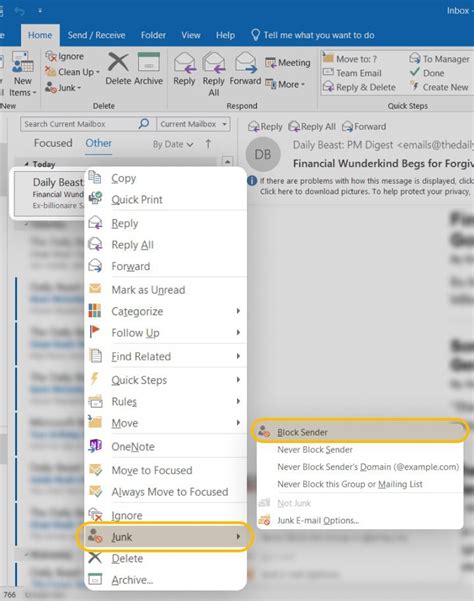The image size is (474, 601).
Task: Click the To Manager quick step
Action: click(x=439, y=59)
